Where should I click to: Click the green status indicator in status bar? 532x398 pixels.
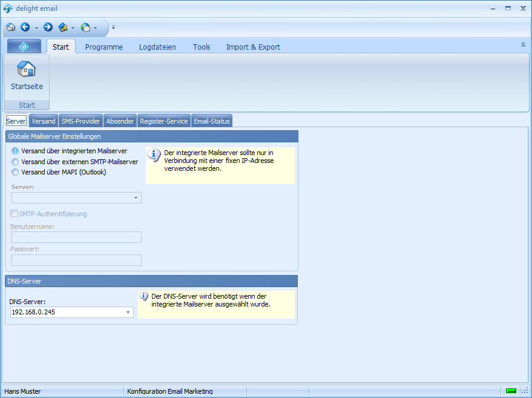pos(511,391)
